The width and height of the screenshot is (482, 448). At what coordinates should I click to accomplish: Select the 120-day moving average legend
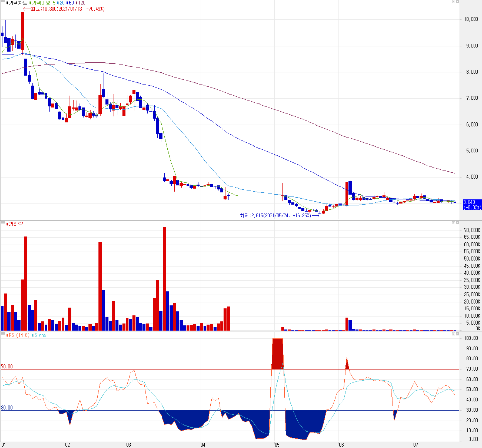coord(81,3)
